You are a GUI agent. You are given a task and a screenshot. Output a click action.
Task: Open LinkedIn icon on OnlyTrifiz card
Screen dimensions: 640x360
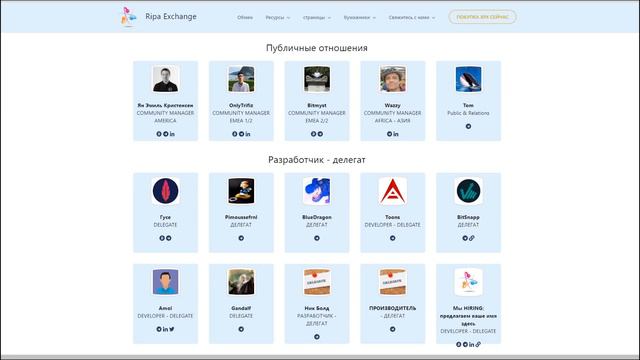tap(248, 134)
